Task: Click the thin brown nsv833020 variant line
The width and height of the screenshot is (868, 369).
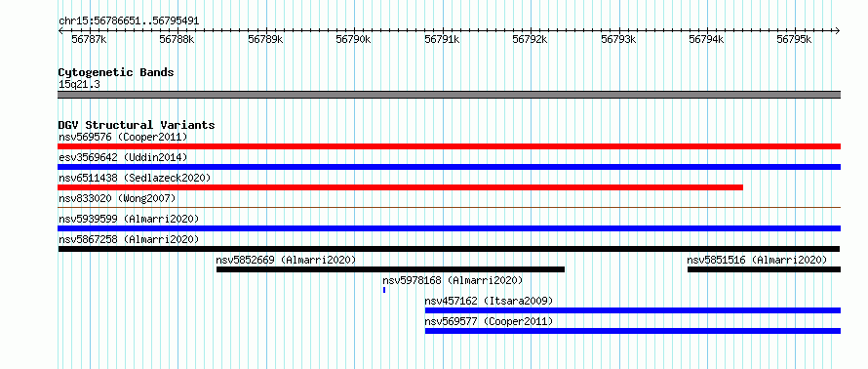Action: pyautogui.click(x=449, y=208)
